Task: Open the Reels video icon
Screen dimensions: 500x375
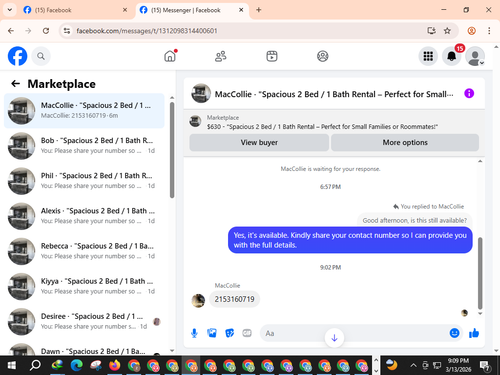Action: point(272,56)
